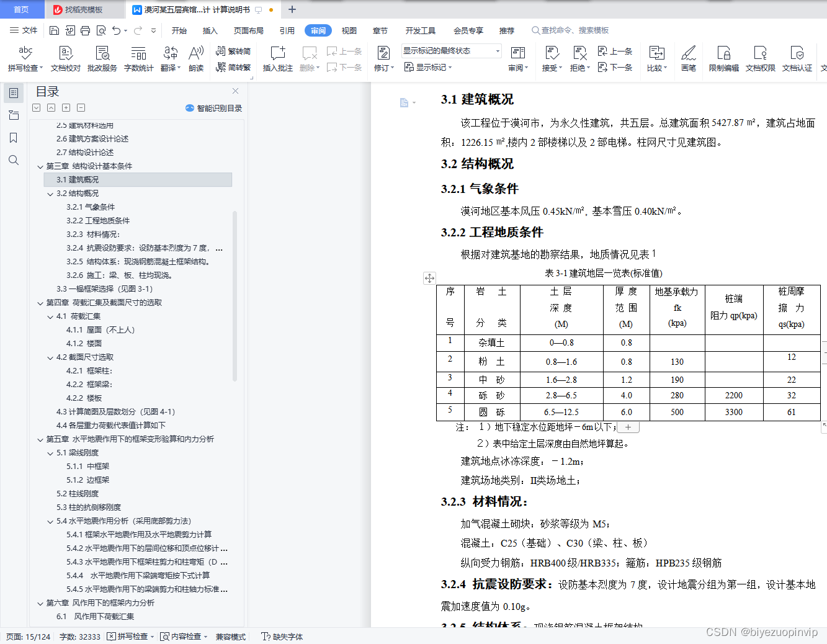
Task: Switch to 页面布局 tab
Action: coord(249,30)
